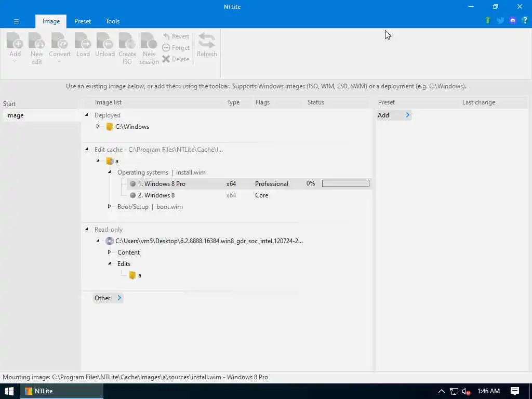Click the Type column header
532x399 pixels.
(233, 102)
